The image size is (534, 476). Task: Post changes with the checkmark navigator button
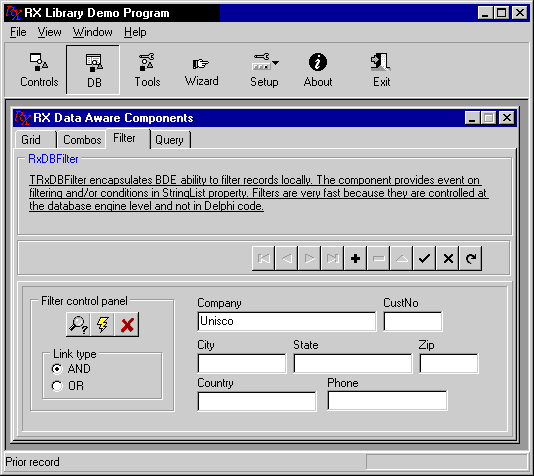[x=424, y=258]
